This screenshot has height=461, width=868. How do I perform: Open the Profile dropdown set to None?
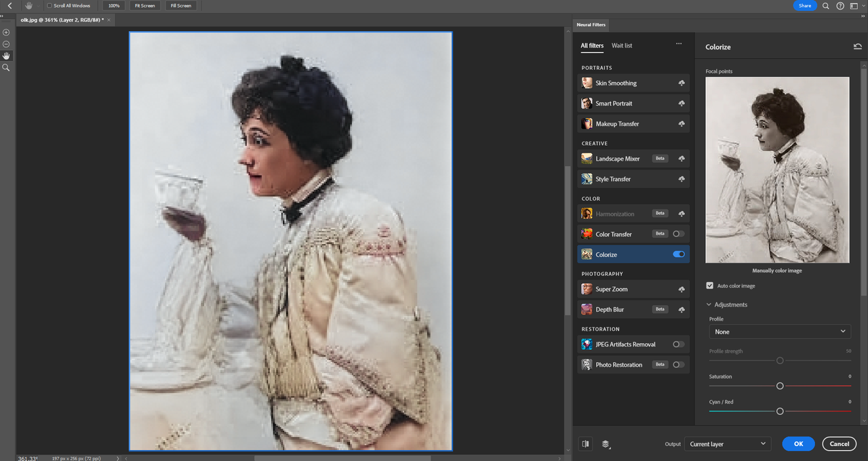pos(778,332)
